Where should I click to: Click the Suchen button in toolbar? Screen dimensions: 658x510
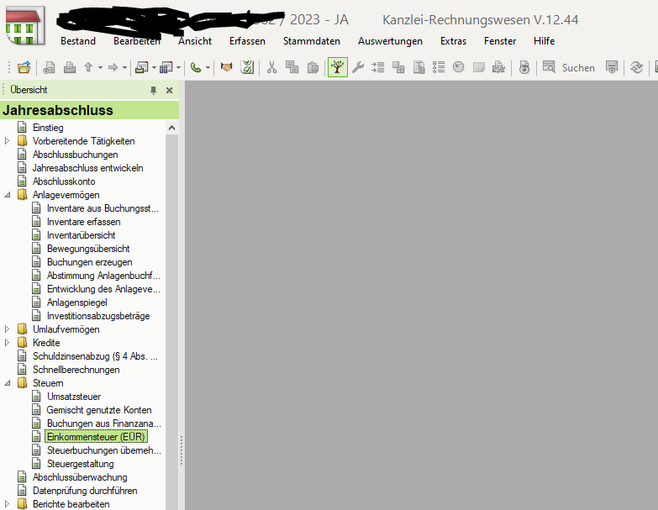pos(568,67)
